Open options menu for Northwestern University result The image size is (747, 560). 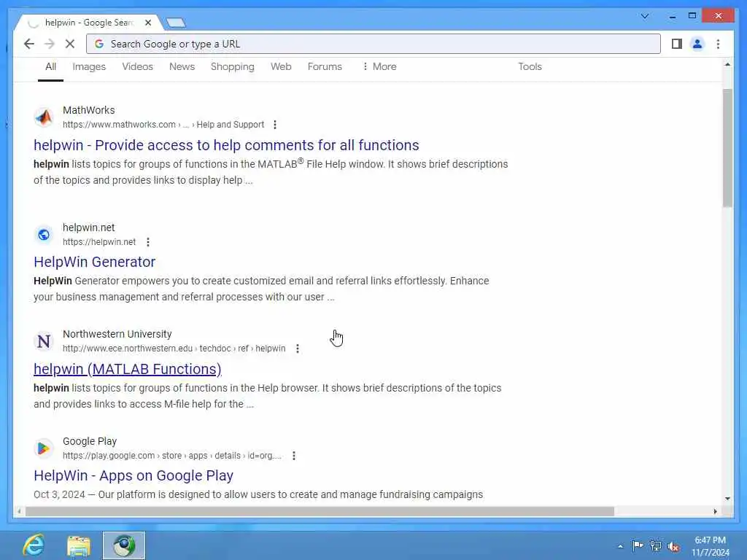click(x=298, y=349)
